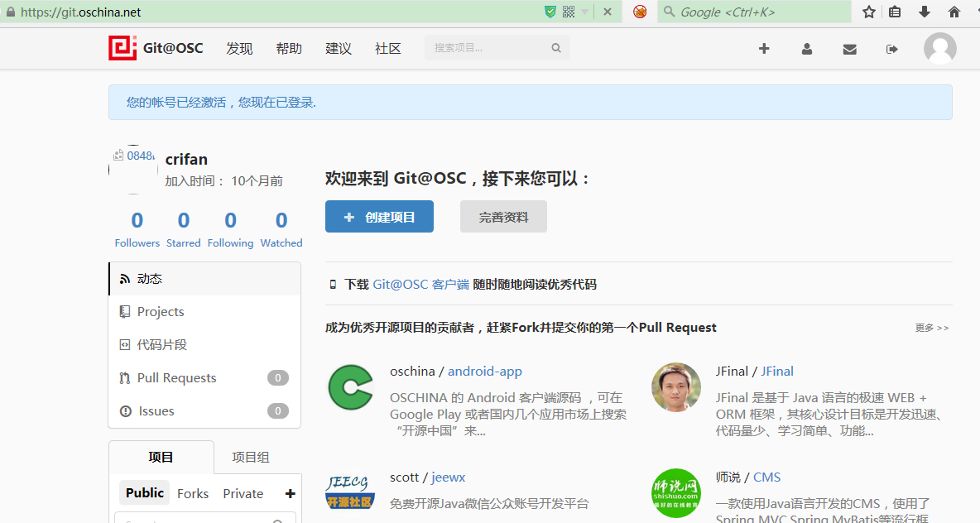Open the jeewx project link
Image resolution: width=980 pixels, height=523 pixels.
point(448,477)
